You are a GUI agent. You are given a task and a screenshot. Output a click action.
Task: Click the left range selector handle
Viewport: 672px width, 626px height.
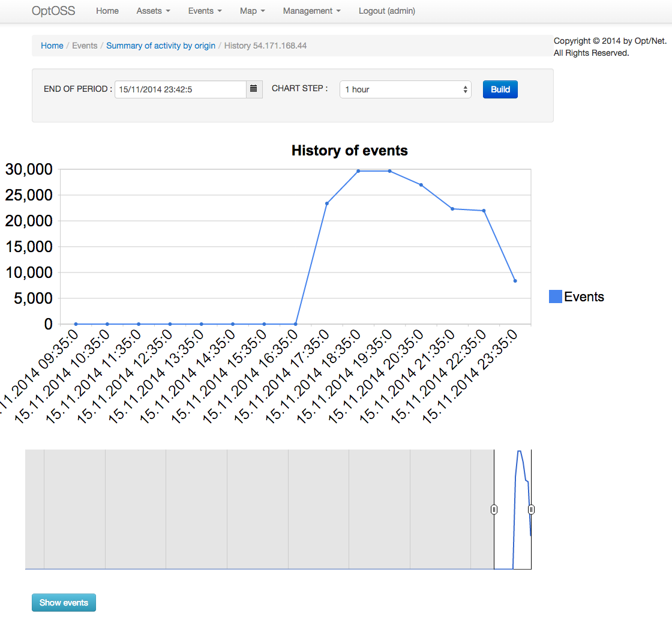pos(494,509)
